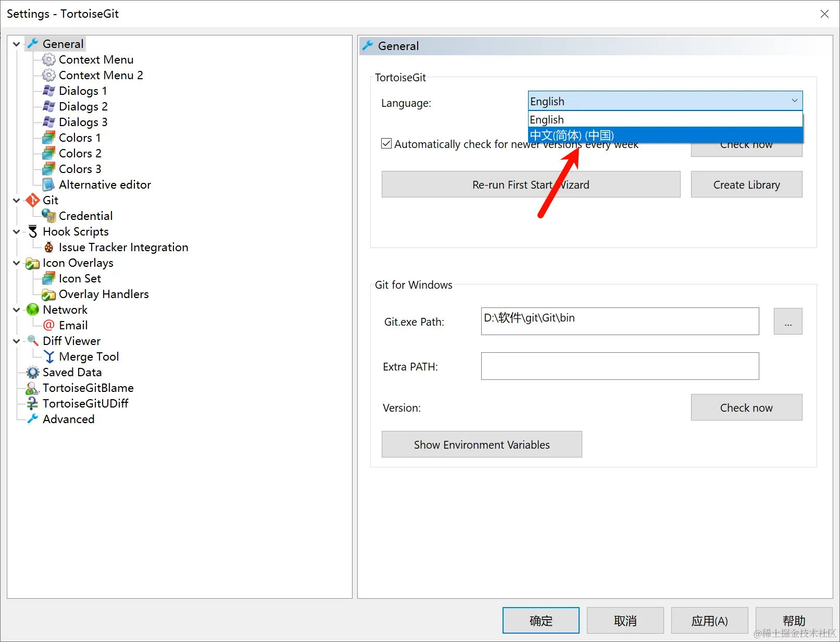840x642 pixels.
Task: Toggle automatic check for newer versions checkbox
Action: click(x=386, y=143)
